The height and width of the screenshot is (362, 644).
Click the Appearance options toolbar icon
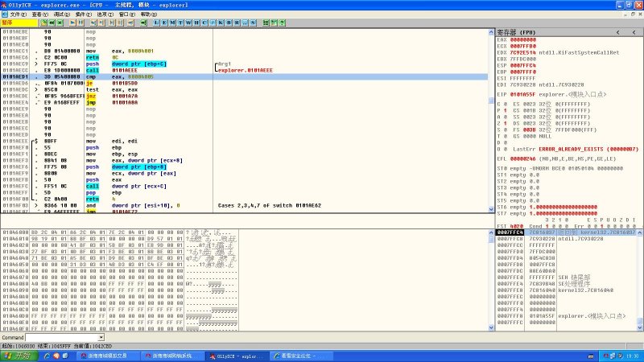[x=274, y=23]
